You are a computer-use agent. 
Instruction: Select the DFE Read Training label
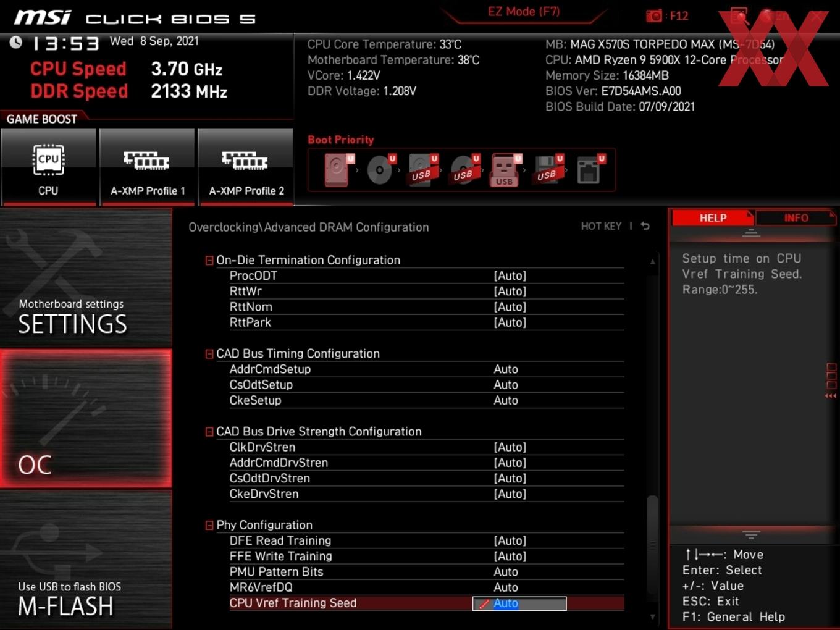point(280,540)
